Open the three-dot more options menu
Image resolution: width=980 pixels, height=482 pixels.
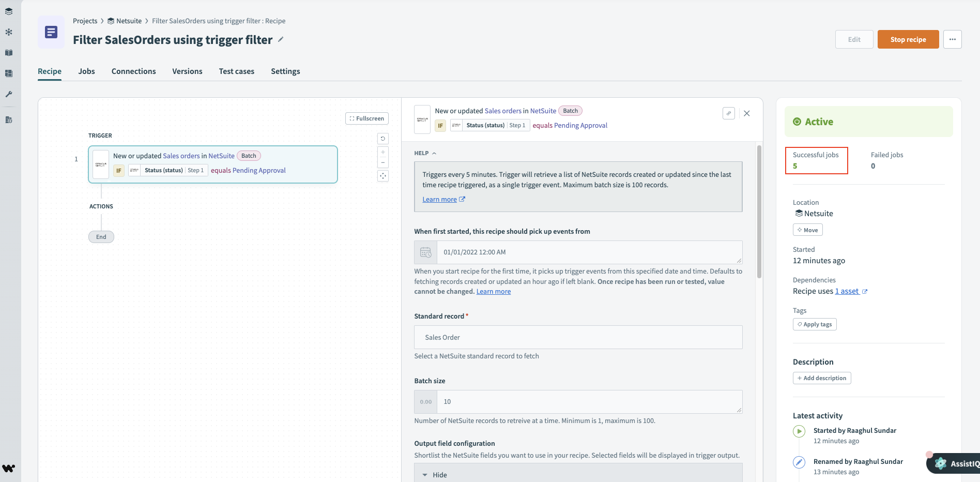pyautogui.click(x=952, y=39)
